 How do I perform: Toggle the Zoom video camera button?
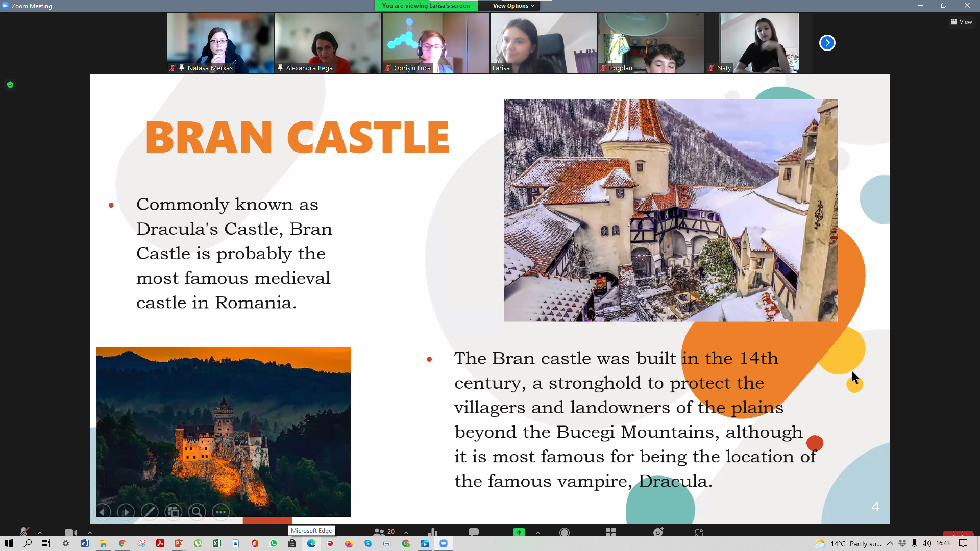coord(70,532)
